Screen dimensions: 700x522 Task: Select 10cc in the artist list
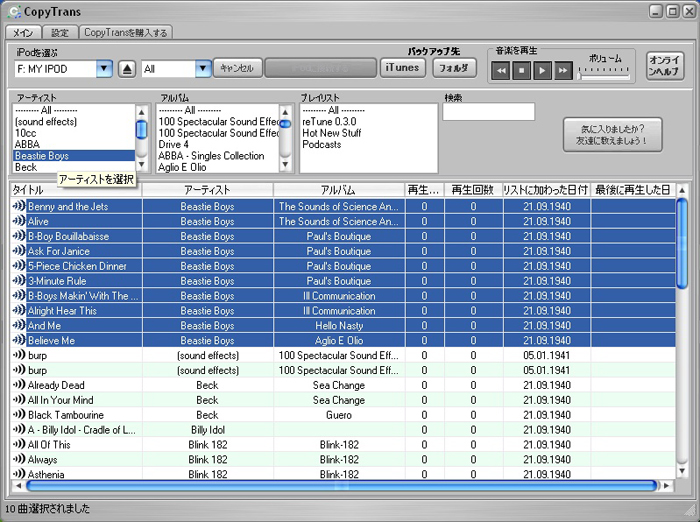74,133
